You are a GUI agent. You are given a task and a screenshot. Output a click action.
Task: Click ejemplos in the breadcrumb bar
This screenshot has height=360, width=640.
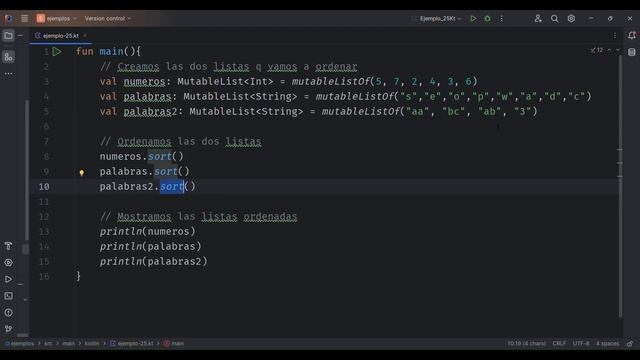click(20, 344)
